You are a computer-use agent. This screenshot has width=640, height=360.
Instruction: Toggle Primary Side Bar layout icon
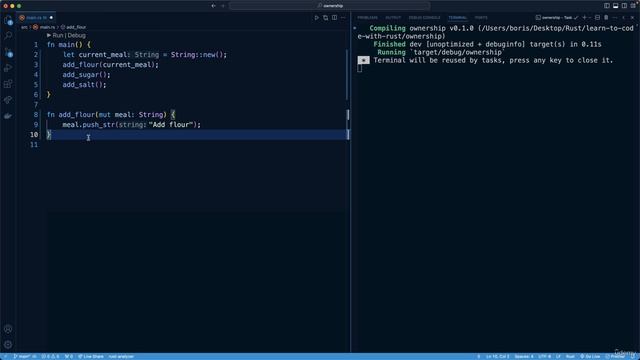[607, 6]
